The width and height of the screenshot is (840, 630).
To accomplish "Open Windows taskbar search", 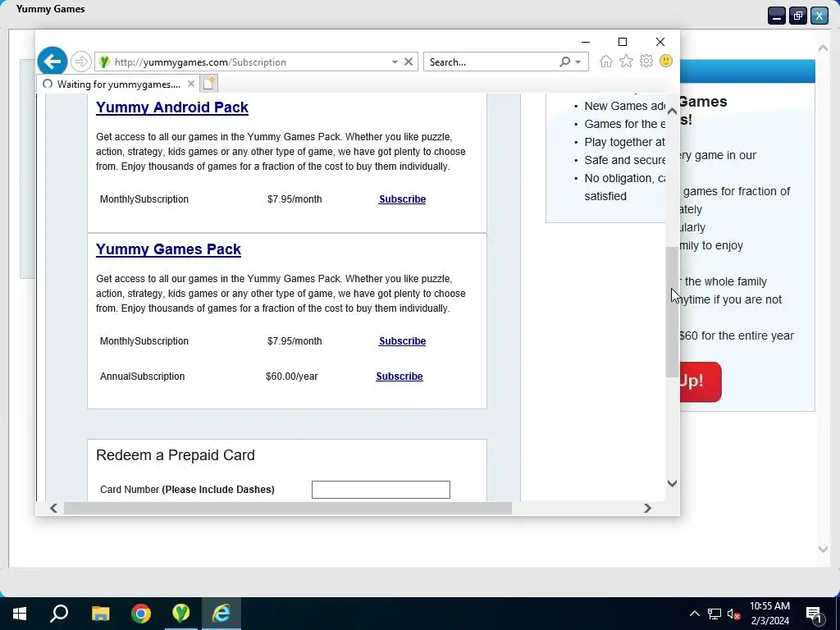I will pos(59,614).
